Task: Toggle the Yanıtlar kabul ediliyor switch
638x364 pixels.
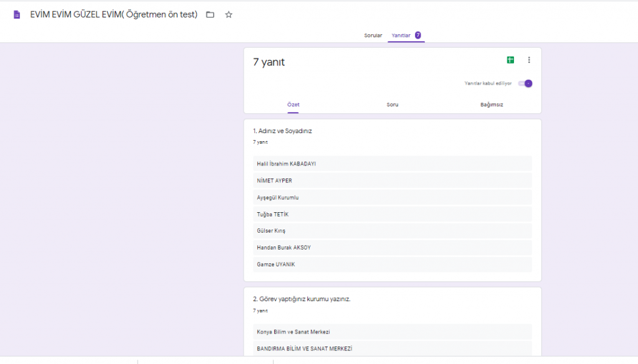Action: (526, 83)
